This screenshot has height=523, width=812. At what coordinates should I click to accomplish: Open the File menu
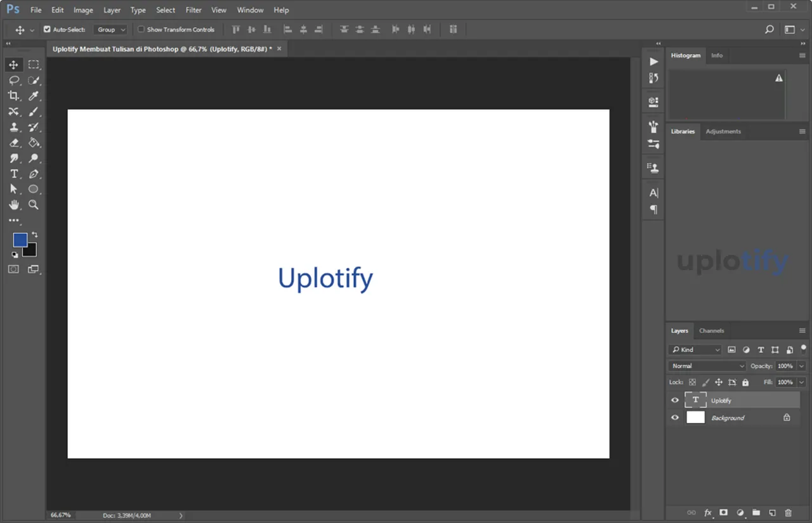pos(36,10)
